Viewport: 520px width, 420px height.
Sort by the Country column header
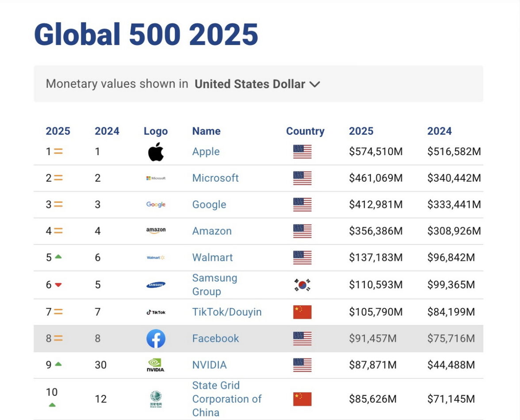click(305, 131)
